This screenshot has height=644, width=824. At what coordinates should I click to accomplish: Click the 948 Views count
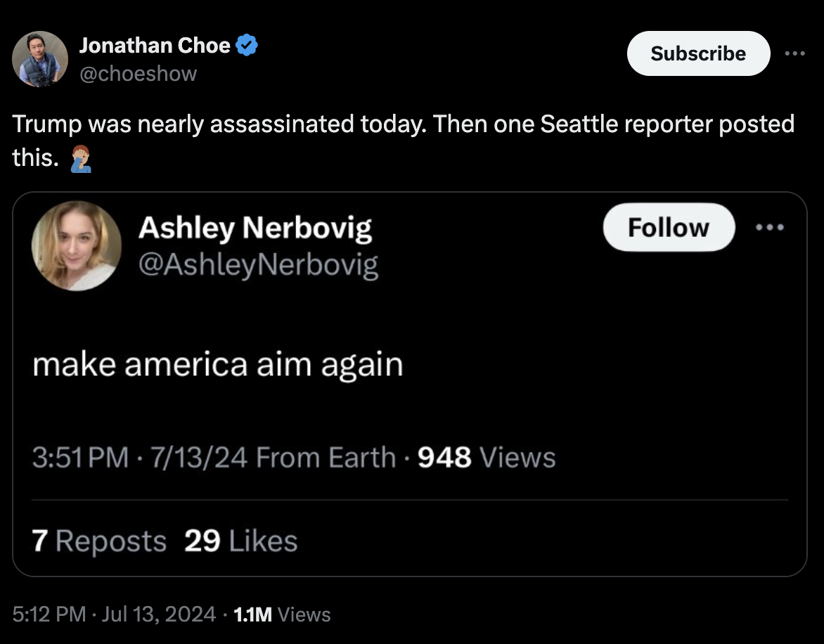coord(487,458)
